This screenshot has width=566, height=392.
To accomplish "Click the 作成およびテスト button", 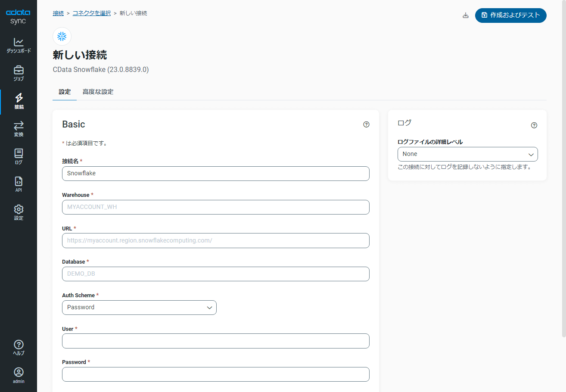I will pyautogui.click(x=511, y=16).
